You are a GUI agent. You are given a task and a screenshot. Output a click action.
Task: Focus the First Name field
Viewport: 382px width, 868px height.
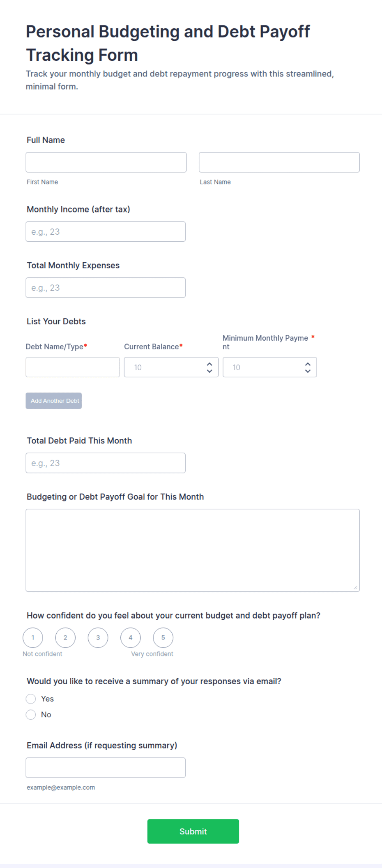(x=106, y=162)
